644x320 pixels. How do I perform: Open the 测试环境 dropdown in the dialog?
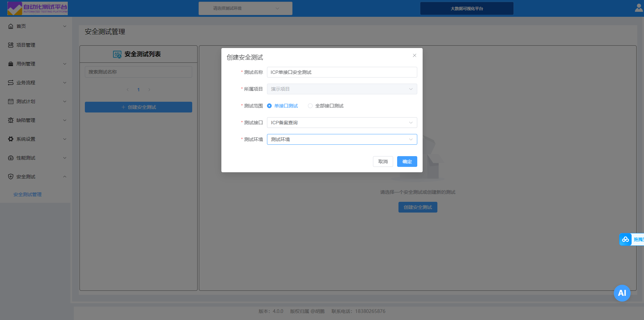342,139
